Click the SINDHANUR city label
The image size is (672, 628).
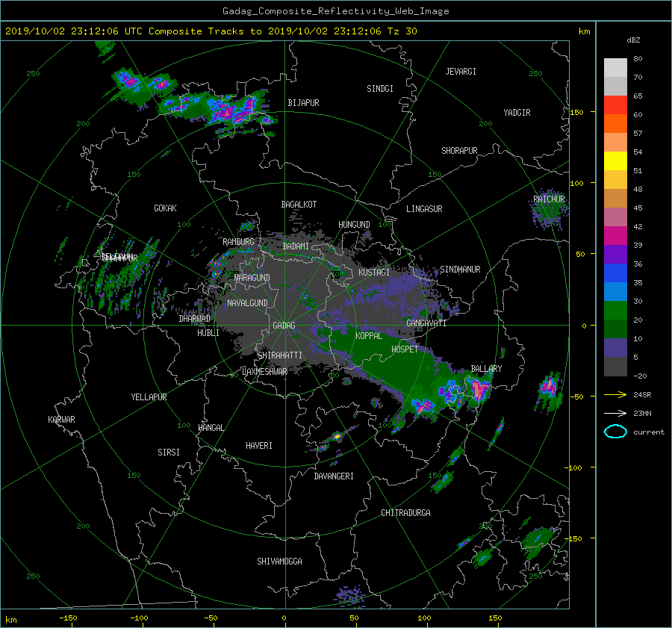tap(460, 270)
